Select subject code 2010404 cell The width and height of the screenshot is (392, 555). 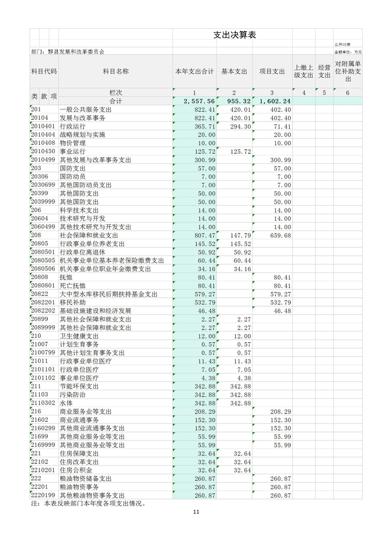(43, 135)
